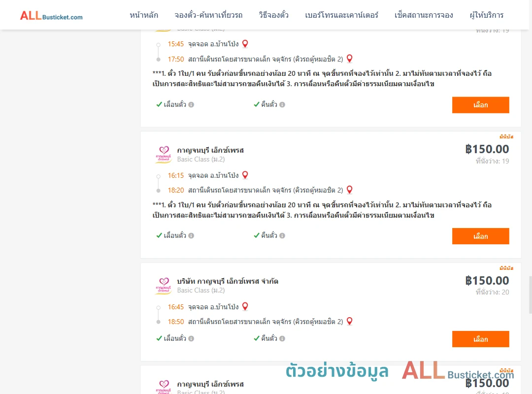Click departure time 15:45
Screen dimensions: 532x394
coord(176,44)
